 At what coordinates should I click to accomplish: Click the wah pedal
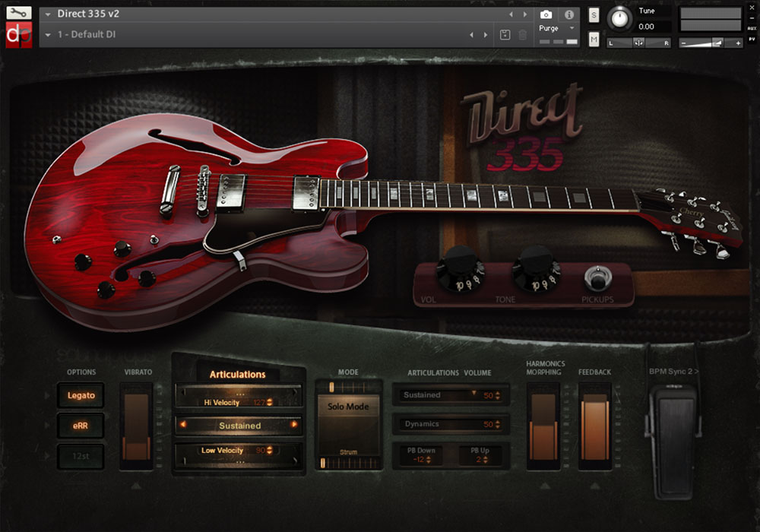[x=674, y=441]
